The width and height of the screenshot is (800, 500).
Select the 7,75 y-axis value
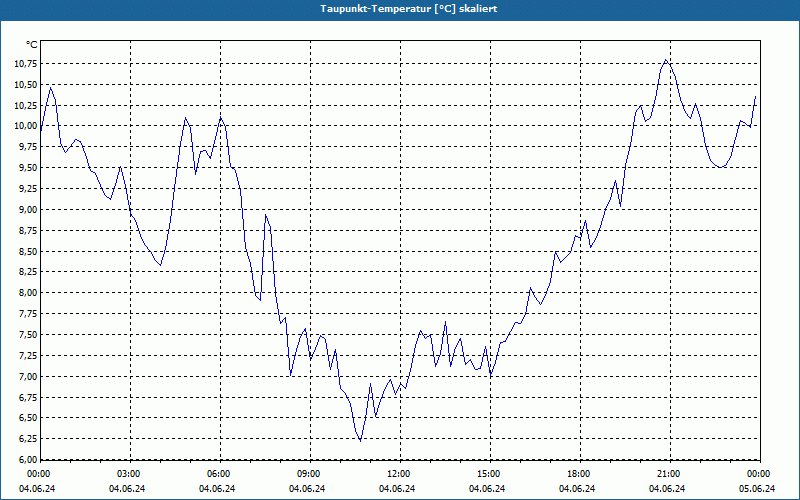tap(28, 314)
